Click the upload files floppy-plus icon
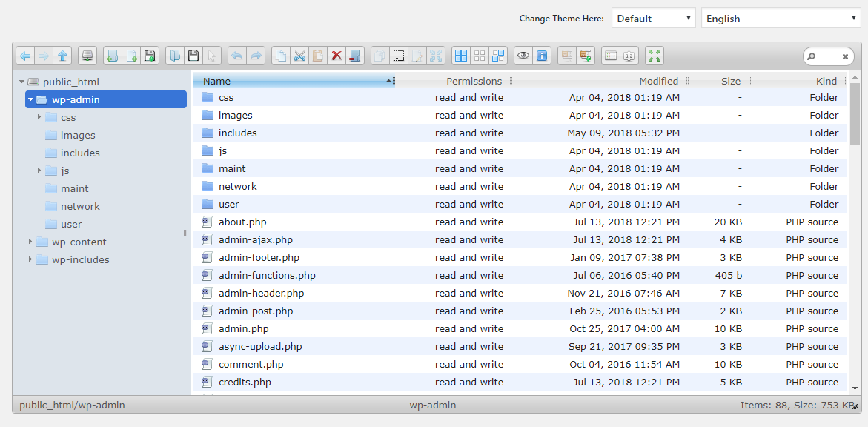 point(150,56)
